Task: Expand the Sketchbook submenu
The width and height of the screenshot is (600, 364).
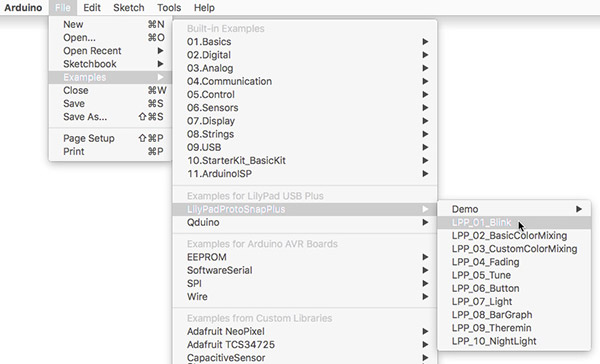Action: [x=110, y=64]
